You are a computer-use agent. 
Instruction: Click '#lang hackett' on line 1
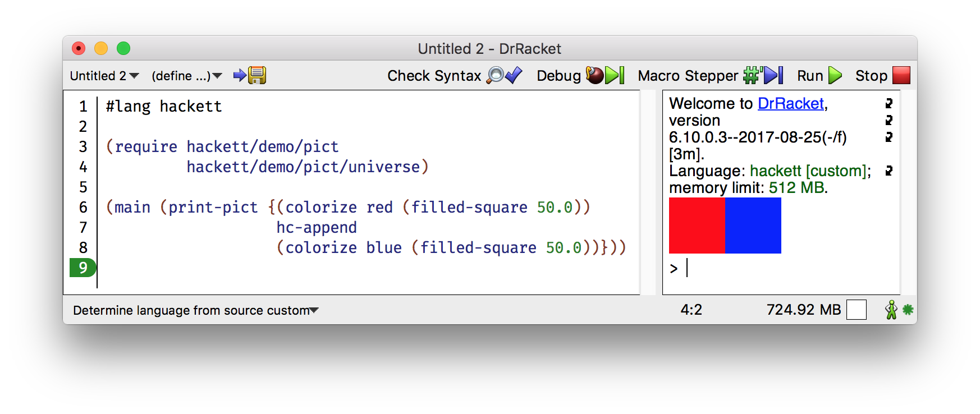(x=164, y=107)
